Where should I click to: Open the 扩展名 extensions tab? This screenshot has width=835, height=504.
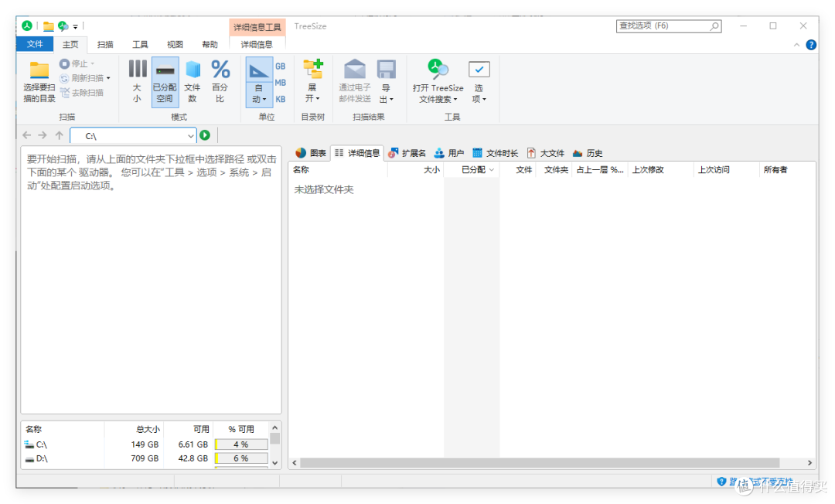tap(407, 153)
